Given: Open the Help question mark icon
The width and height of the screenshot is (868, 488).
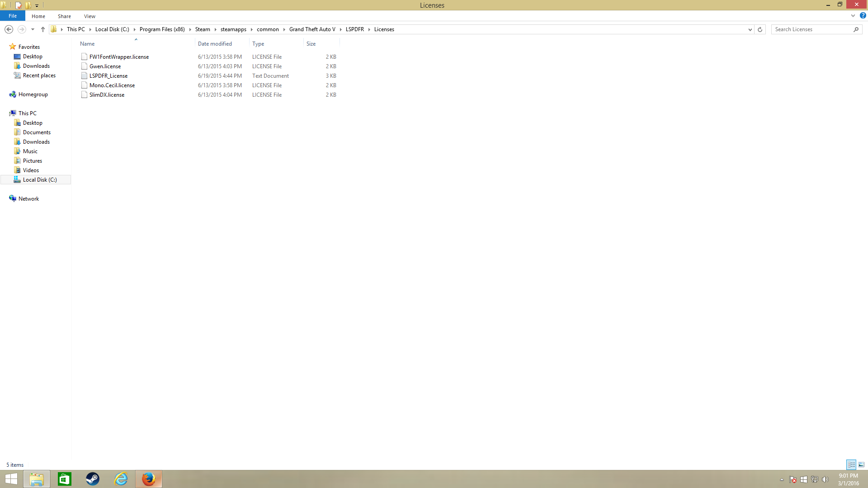Looking at the screenshot, I should (863, 16).
